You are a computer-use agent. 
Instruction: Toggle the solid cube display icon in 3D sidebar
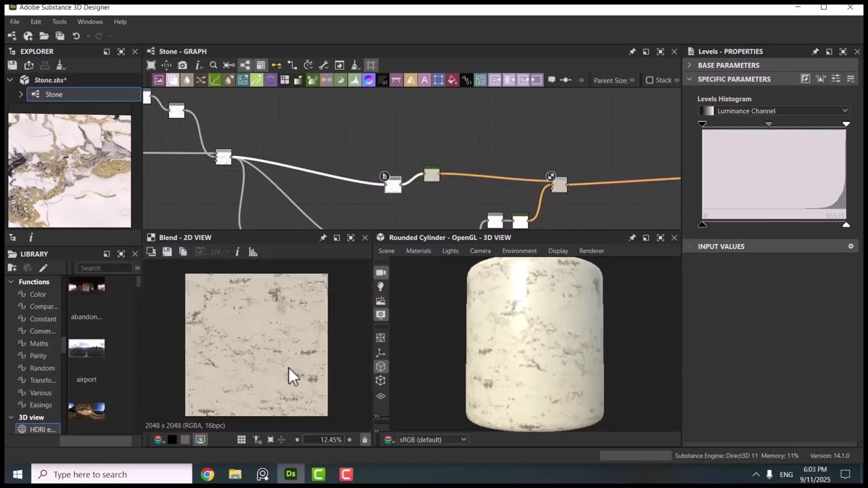point(380,367)
